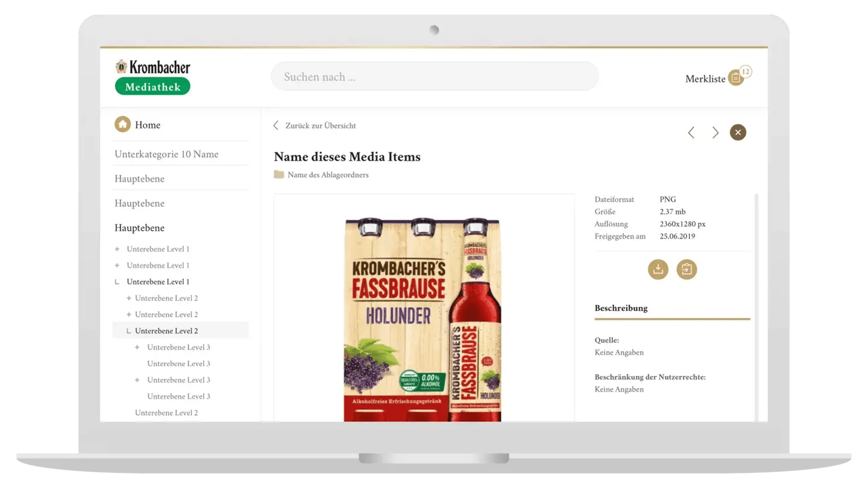Screen dimensions: 868x488
Task: Download the media item
Action: click(x=658, y=269)
